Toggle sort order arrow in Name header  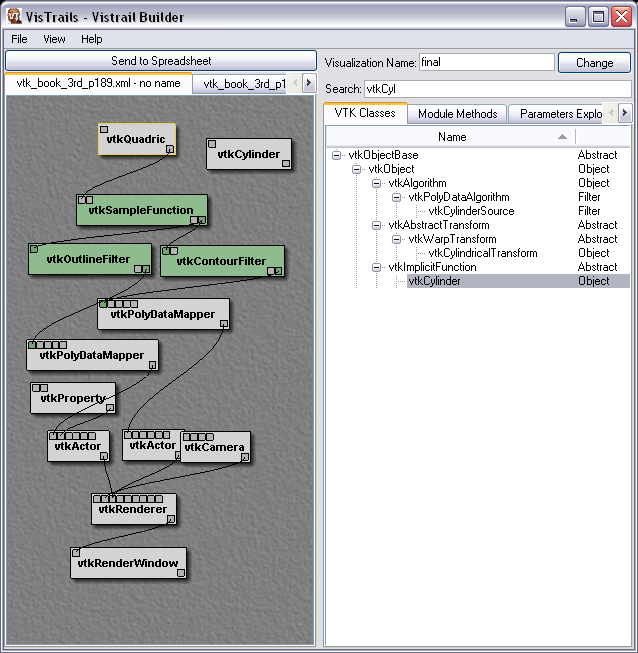click(x=562, y=137)
